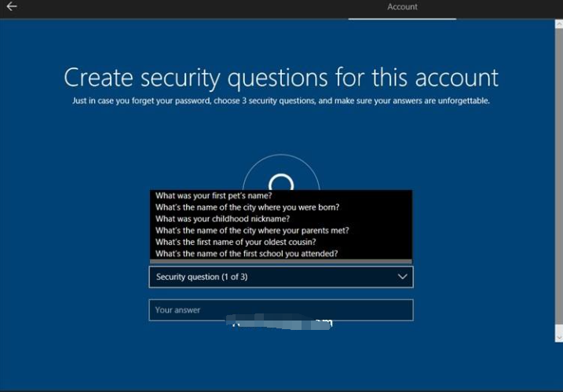Click the gray bar below the question list
This screenshot has width=563, height=392.
click(280, 262)
